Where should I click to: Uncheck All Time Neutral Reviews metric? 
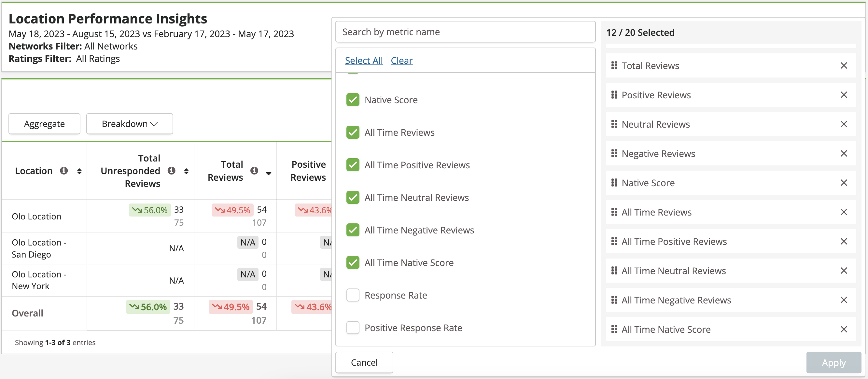click(353, 197)
